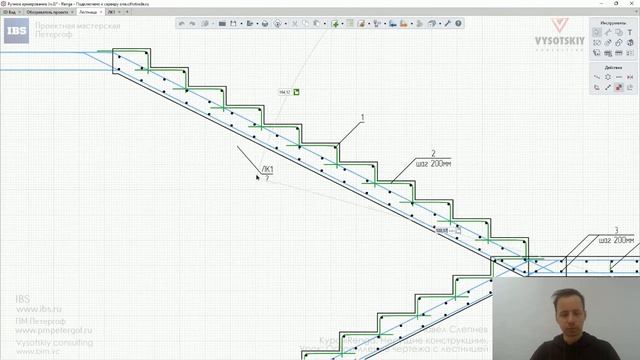Click the small ЛМ.12 tag label
640x360 pixels.
(284, 92)
